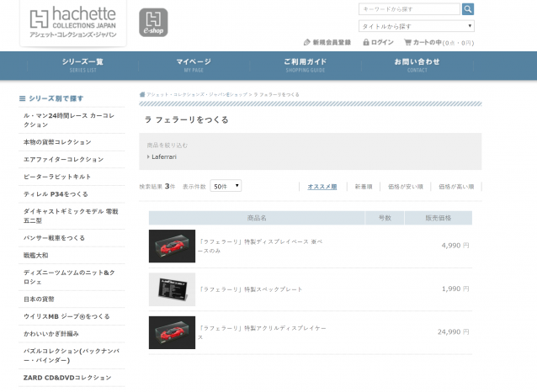Sort by 新着順
Image resolution: width=537 pixels, height=392 pixels.
tap(364, 187)
